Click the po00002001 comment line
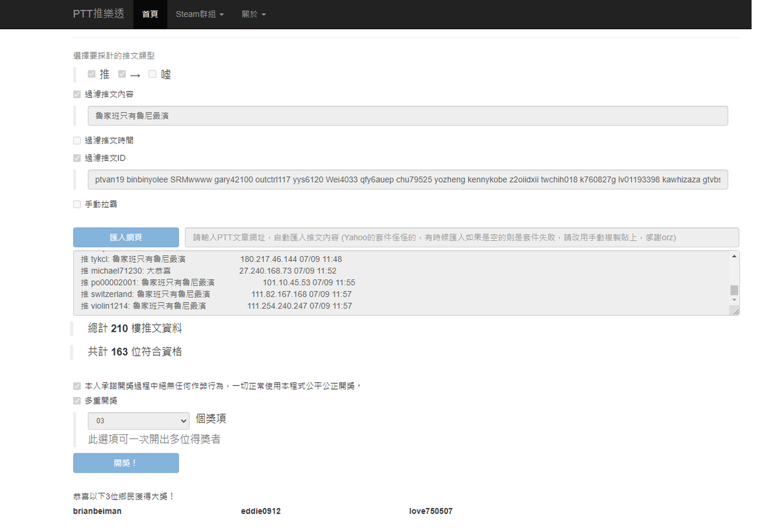 (x=218, y=282)
